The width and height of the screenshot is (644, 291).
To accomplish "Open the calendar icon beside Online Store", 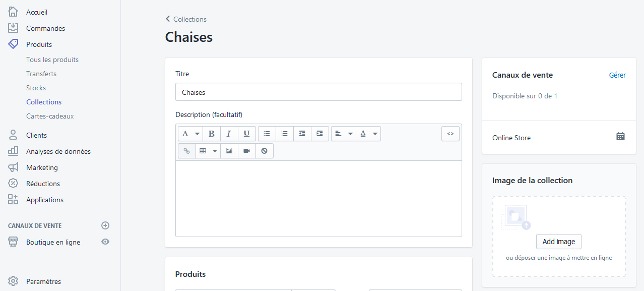I will click(620, 137).
